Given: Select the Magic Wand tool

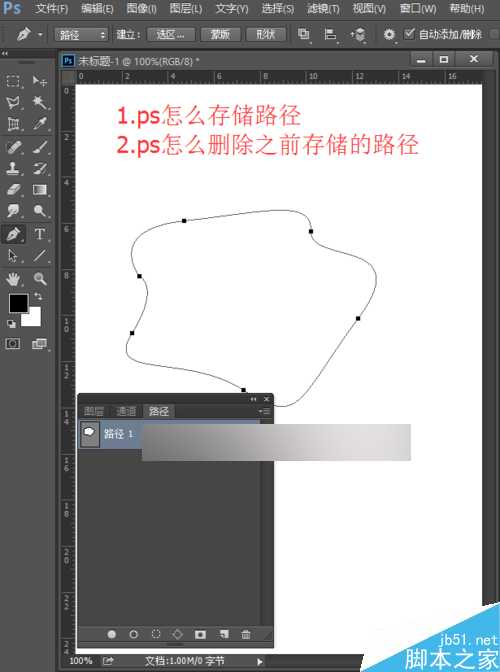Looking at the screenshot, I should pyautogui.click(x=39, y=102).
